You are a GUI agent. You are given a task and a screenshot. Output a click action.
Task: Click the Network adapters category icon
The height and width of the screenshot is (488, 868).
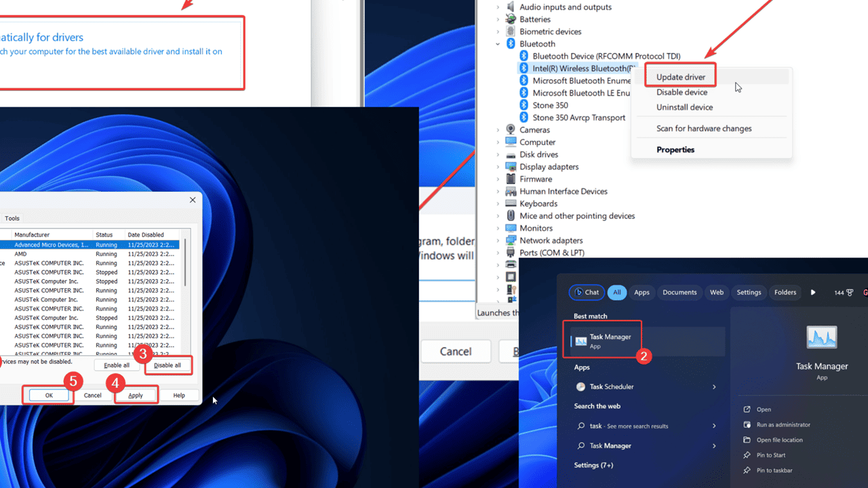(x=510, y=240)
